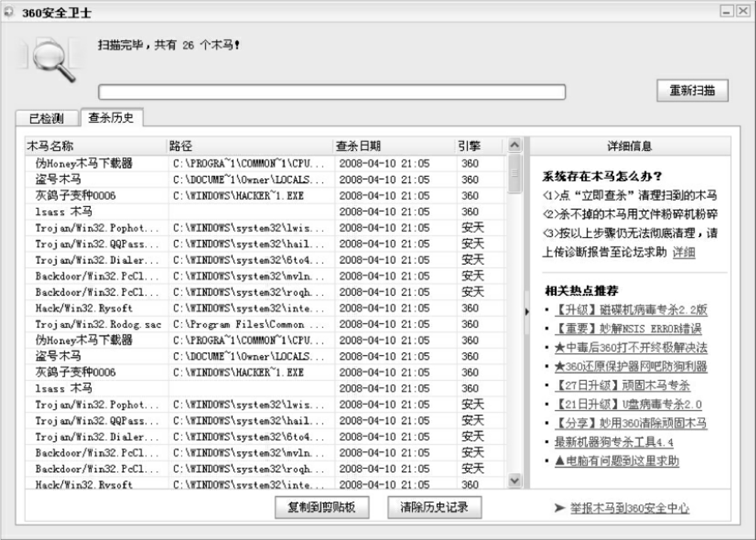Click the 清除历史记录 button
This screenshot has height=540, width=756.
click(x=434, y=507)
